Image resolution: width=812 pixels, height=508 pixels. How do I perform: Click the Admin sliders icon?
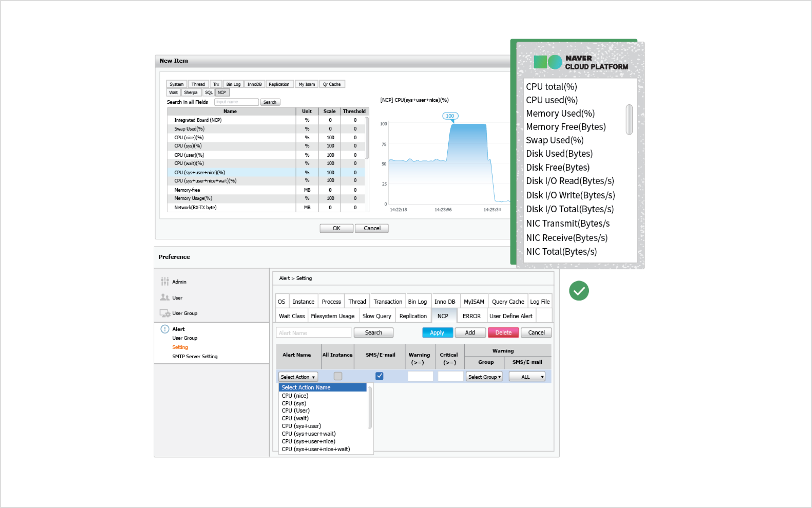tap(165, 281)
